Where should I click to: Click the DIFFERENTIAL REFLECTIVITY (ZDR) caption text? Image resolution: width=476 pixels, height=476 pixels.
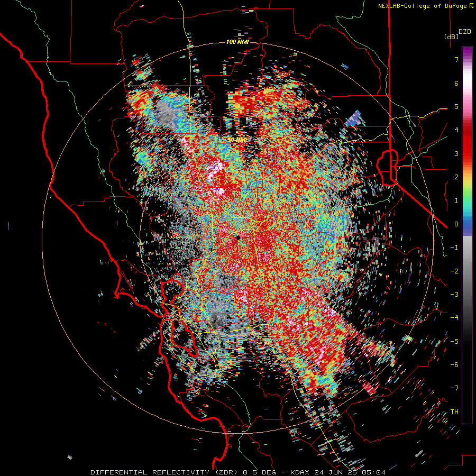click(165, 472)
